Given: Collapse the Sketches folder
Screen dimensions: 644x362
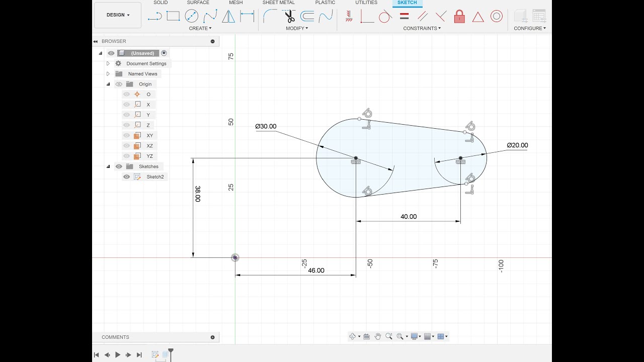Looking at the screenshot, I should (108, 166).
